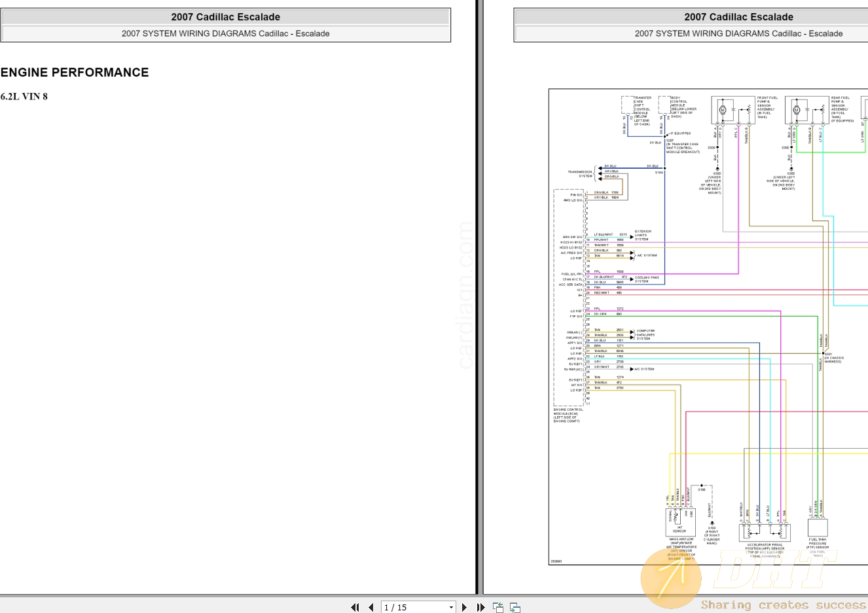Viewport: 868px width, 613px height.
Task: Click left page 'SYSTEM WIRING DIAGRAMS' subtitle
Action: 225,33
